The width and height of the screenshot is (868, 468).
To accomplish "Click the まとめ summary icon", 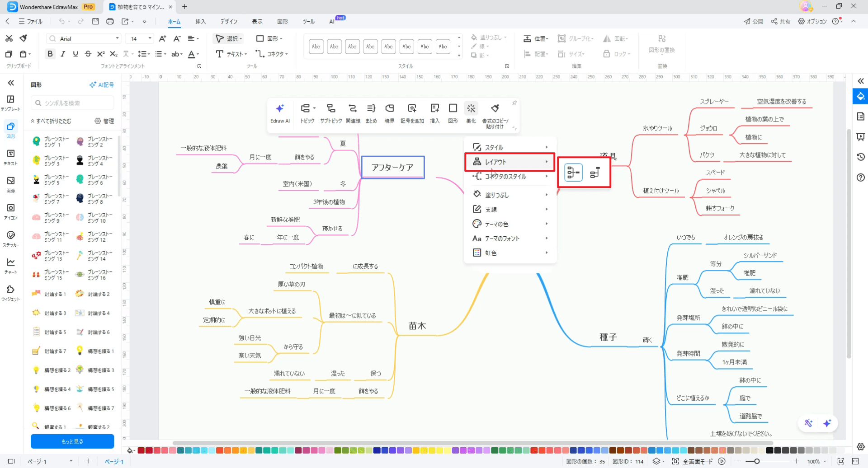I will coord(371,113).
